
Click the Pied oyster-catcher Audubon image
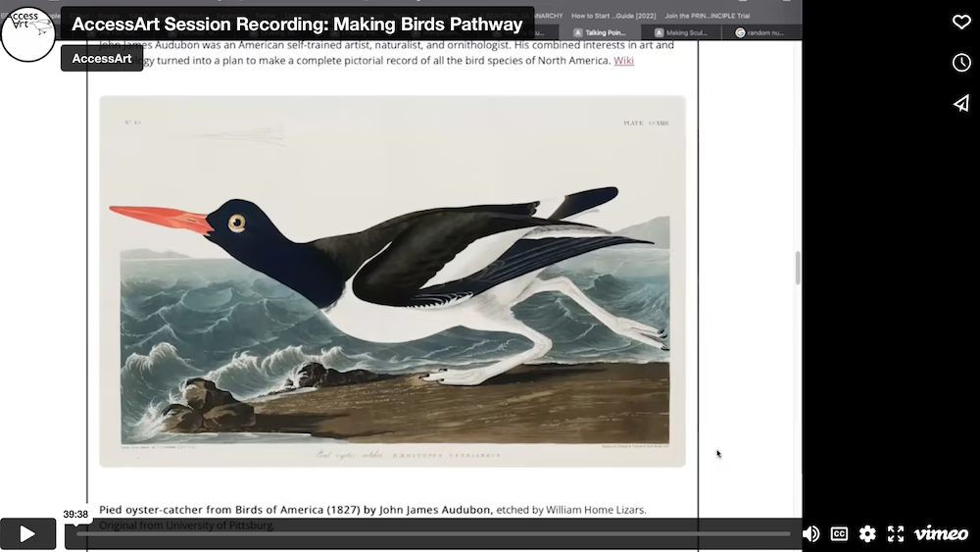[x=393, y=281]
